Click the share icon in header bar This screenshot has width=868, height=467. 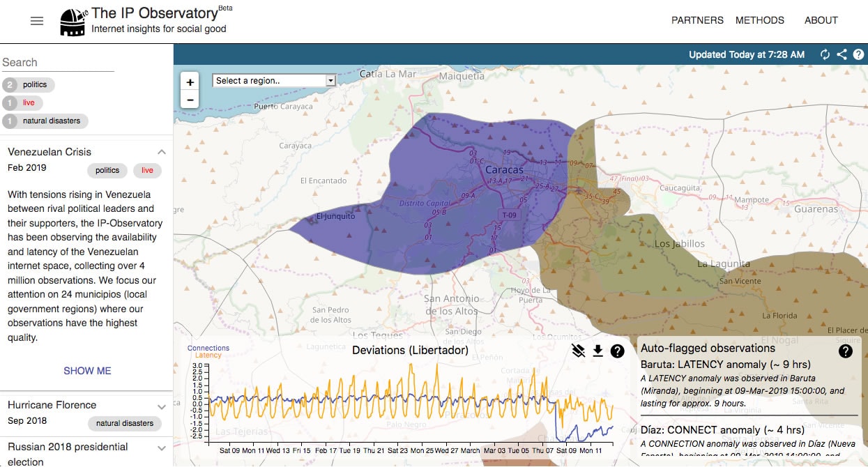[842, 54]
